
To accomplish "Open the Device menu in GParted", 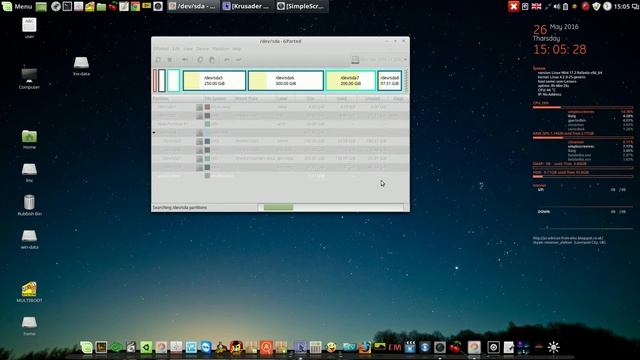I will pos(202,49).
